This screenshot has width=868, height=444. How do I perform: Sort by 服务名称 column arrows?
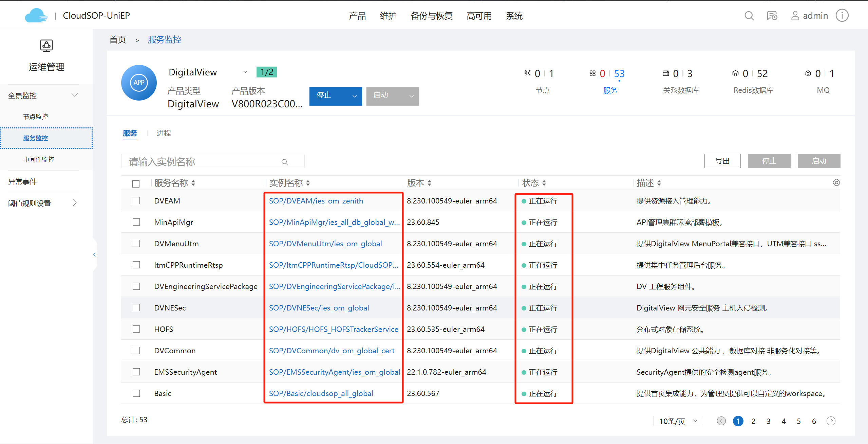[193, 183]
